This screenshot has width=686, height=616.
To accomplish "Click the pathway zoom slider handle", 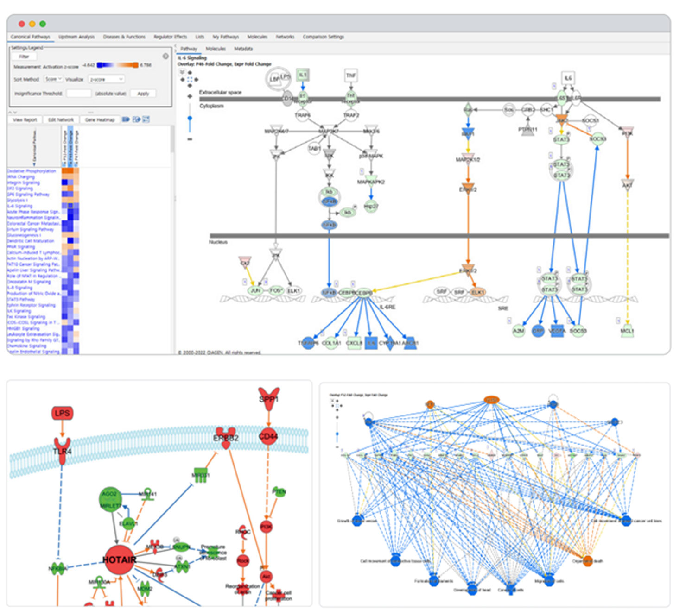I will [x=190, y=118].
